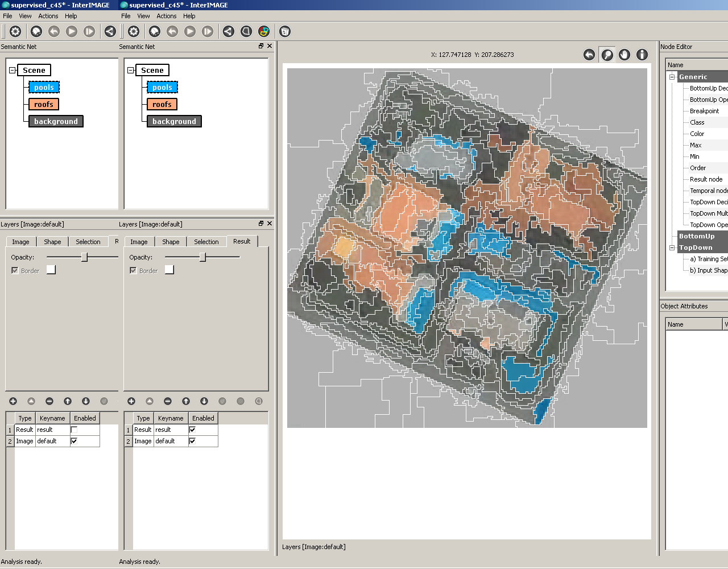Image resolution: width=728 pixels, height=569 pixels.
Task: Activate the hand pan tool
Action: (624, 55)
